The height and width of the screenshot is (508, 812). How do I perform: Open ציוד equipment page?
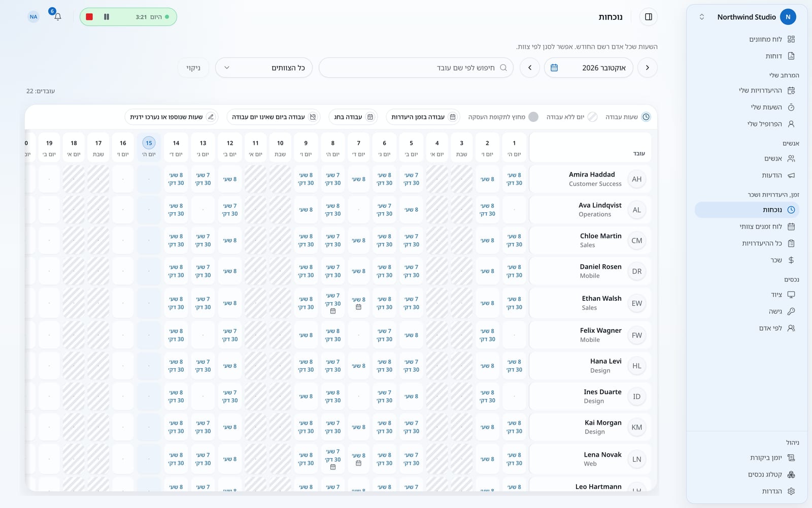747,295
